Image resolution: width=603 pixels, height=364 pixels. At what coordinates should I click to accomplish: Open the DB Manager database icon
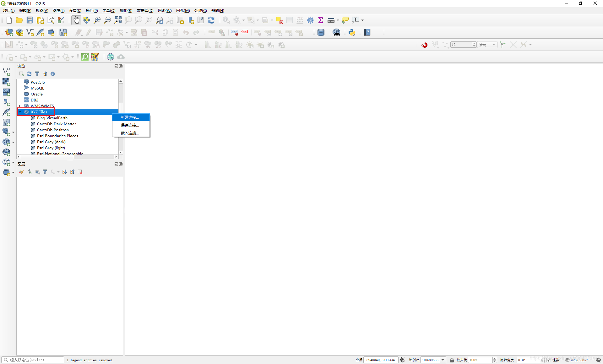pos(321,32)
